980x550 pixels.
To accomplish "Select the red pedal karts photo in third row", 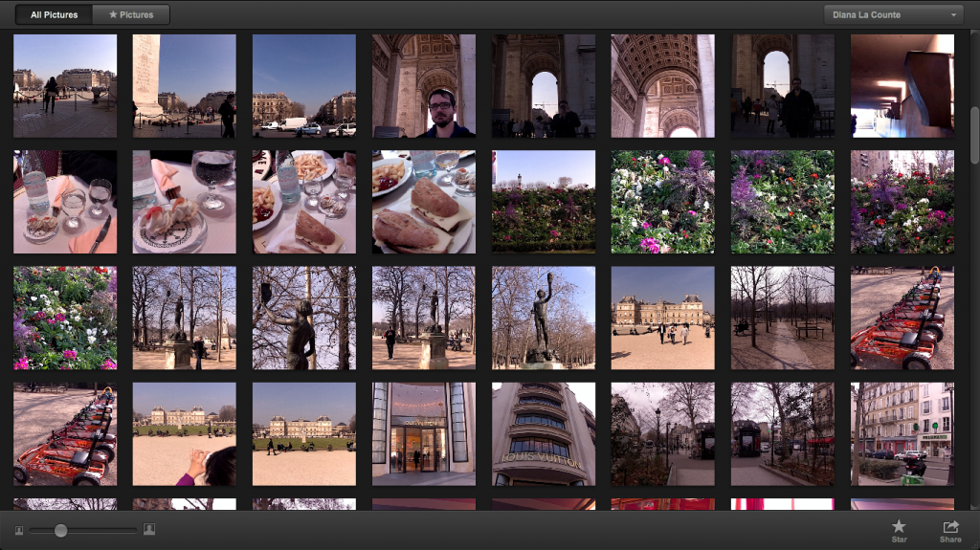I will tap(902, 319).
